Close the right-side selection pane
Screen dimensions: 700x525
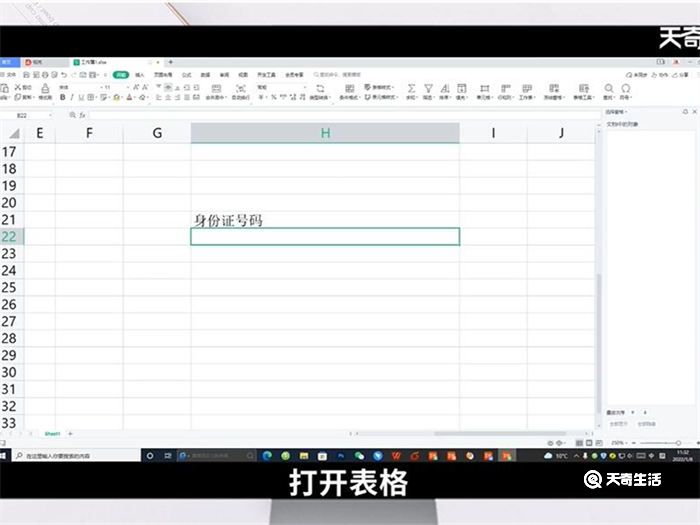click(x=695, y=111)
